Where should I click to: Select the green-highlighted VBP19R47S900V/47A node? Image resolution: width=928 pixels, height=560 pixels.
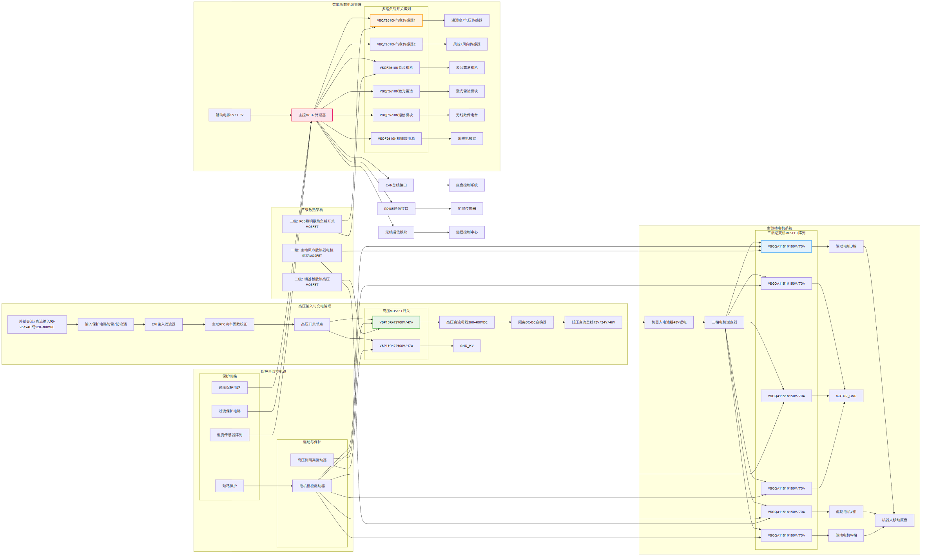click(396, 322)
